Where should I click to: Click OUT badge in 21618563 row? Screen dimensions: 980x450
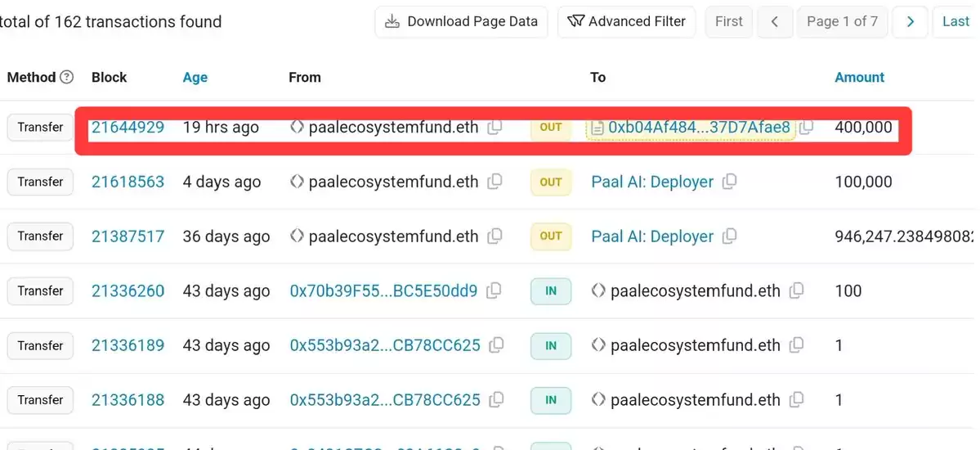point(551,182)
